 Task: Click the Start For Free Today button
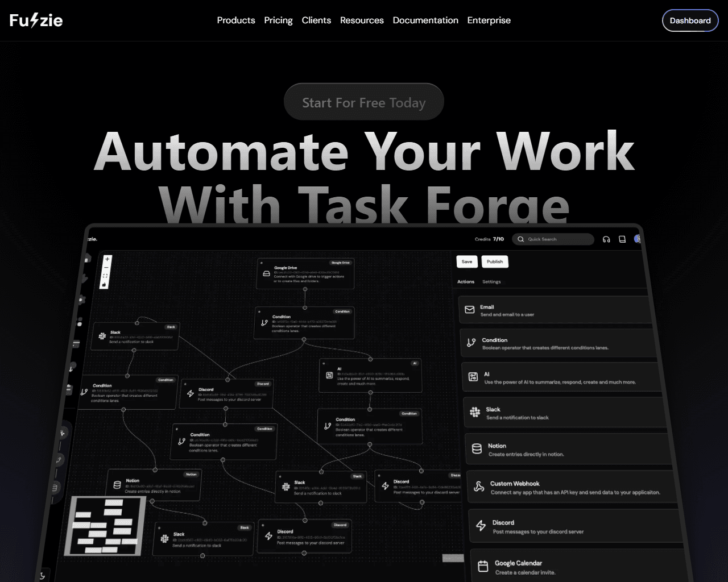[364, 102]
